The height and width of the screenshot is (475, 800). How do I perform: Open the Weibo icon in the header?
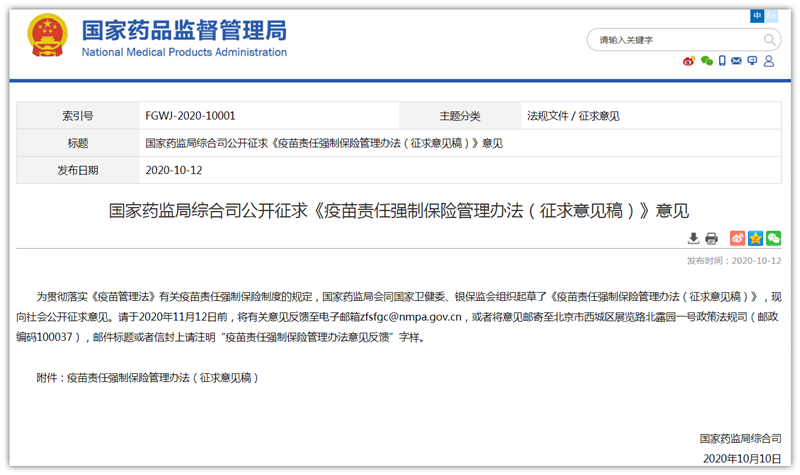pyautogui.click(x=689, y=61)
